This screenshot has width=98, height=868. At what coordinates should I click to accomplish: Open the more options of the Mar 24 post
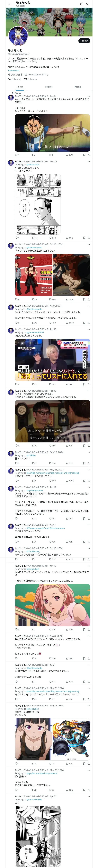89,161
